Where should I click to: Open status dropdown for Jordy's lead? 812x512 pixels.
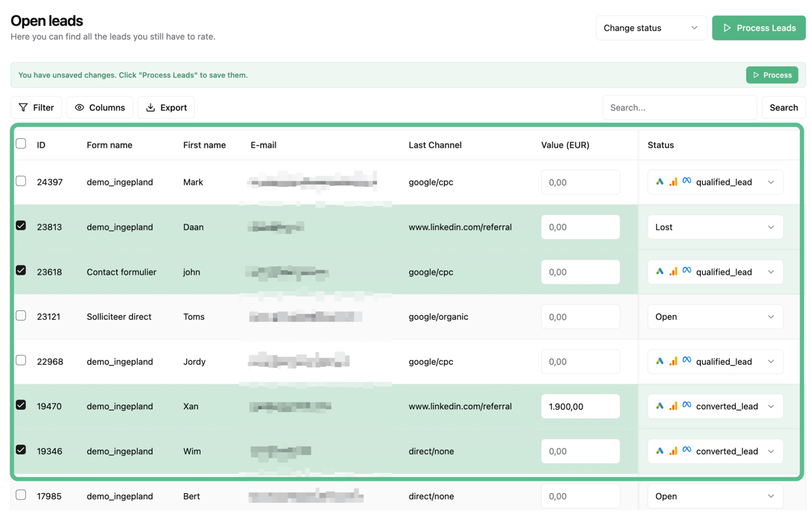(715, 362)
